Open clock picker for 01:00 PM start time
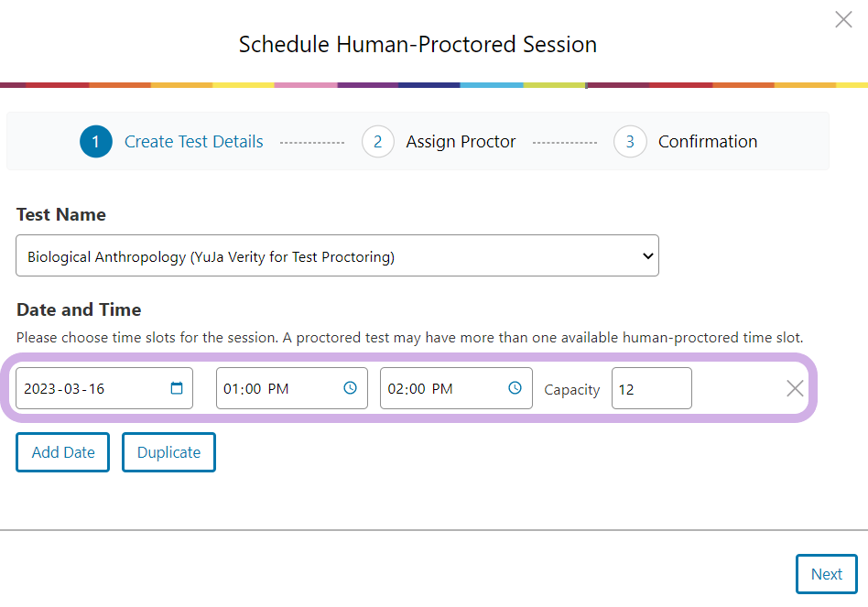868x607 pixels. pos(350,388)
